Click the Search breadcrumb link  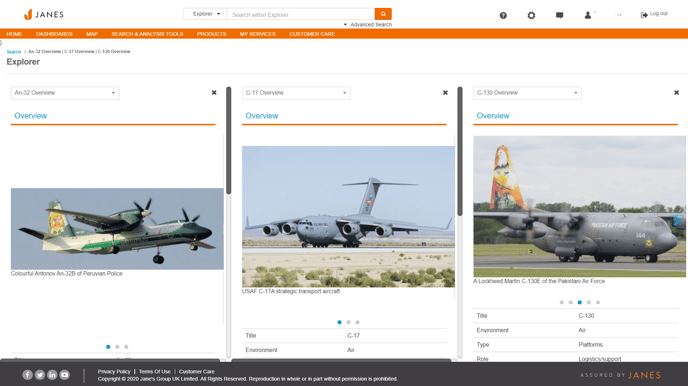pyautogui.click(x=14, y=52)
